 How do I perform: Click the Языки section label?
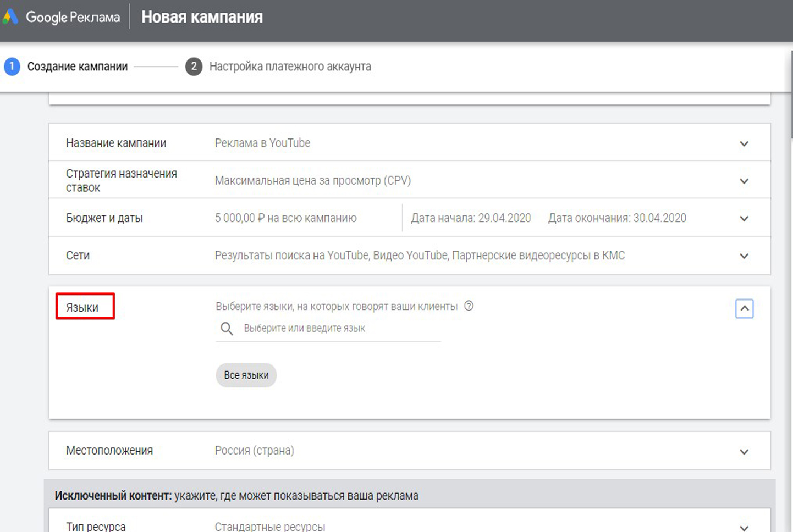click(x=82, y=307)
